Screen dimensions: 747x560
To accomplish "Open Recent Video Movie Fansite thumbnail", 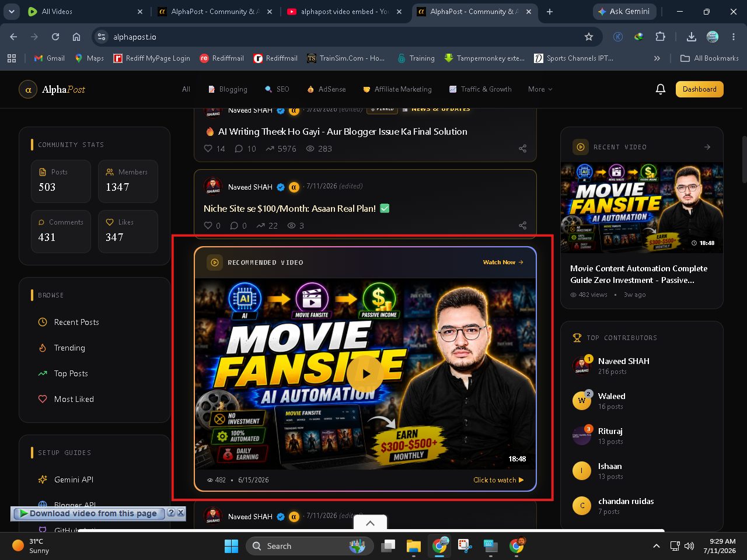I will coord(642,208).
